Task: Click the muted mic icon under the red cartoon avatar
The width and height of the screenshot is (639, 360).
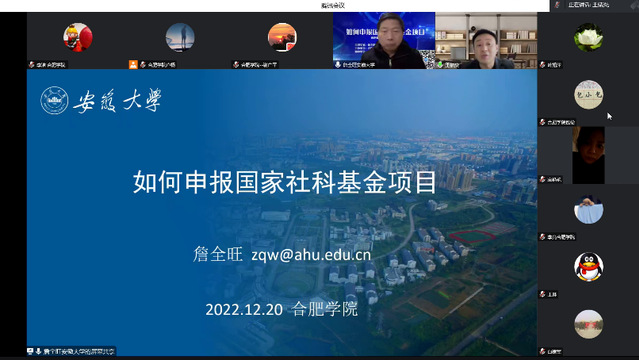Action: (x=31, y=64)
